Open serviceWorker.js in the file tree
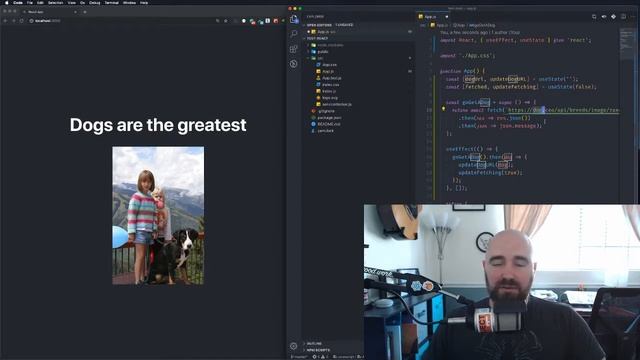Viewport: 640px width, 360px height. (336, 104)
